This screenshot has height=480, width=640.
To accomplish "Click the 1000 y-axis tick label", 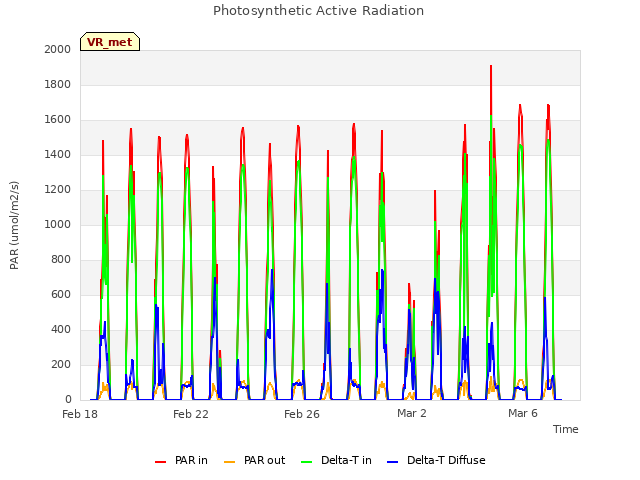I will 58,224.
